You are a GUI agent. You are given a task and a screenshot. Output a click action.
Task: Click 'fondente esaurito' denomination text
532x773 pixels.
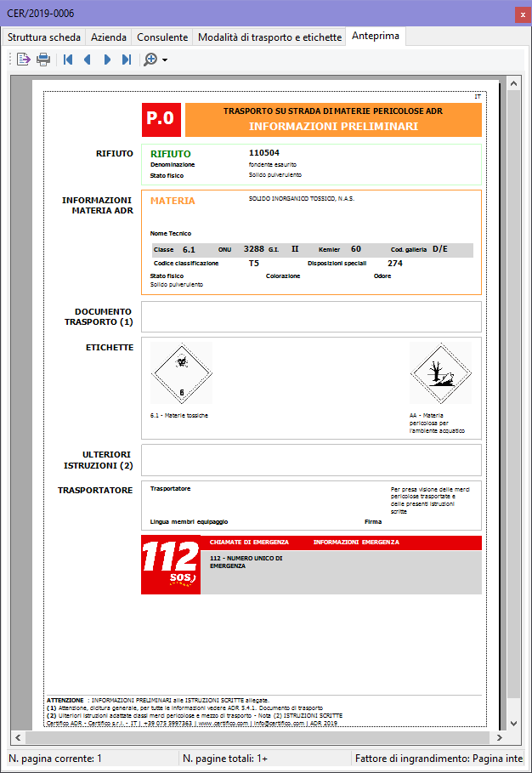pyautogui.click(x=273, y=165)
